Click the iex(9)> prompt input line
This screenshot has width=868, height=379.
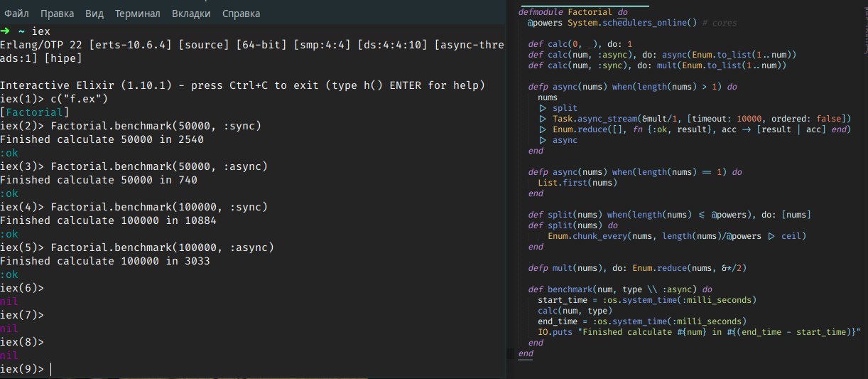(26, 369)
